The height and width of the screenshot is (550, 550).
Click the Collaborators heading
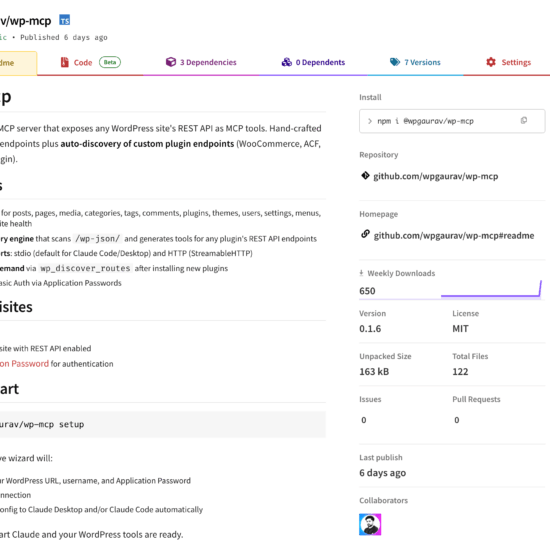pyautogui.click(x=383, y=501)
